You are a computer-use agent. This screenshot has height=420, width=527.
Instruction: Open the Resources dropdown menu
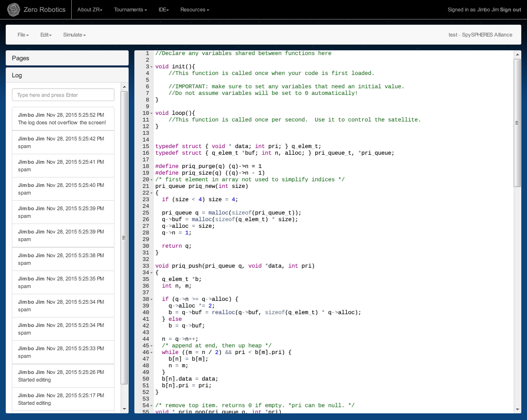tap(195, 10)
